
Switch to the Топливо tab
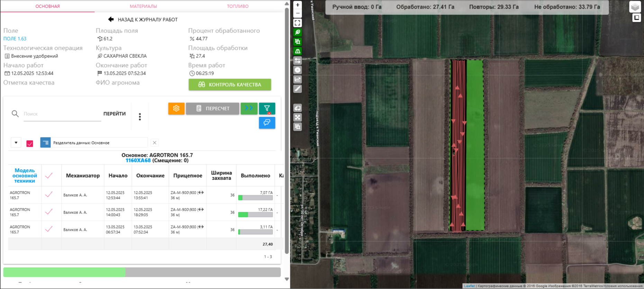[x=237, y=6]
